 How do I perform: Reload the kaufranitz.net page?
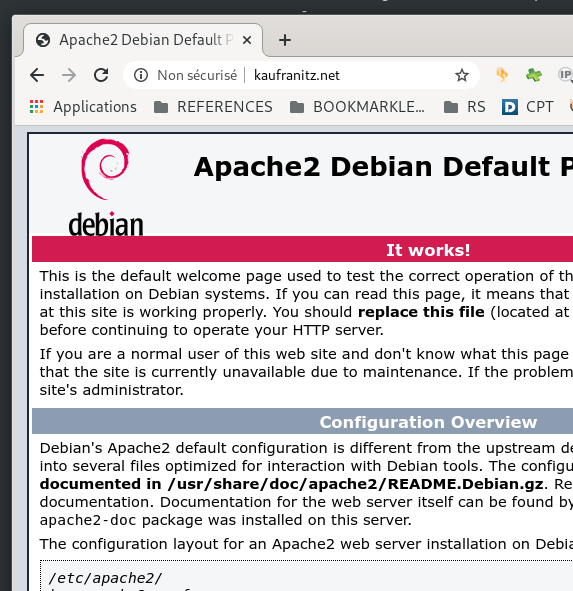tap(101, 75)
